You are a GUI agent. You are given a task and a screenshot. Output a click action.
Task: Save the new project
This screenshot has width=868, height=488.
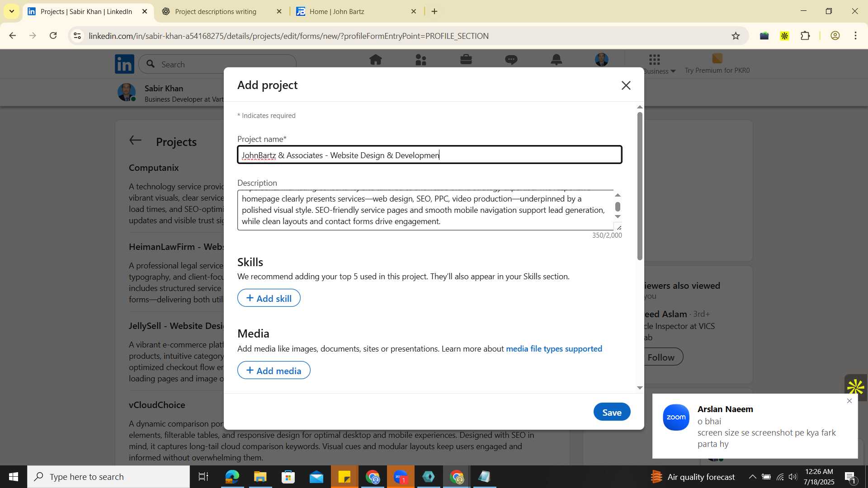coord(612,412)
